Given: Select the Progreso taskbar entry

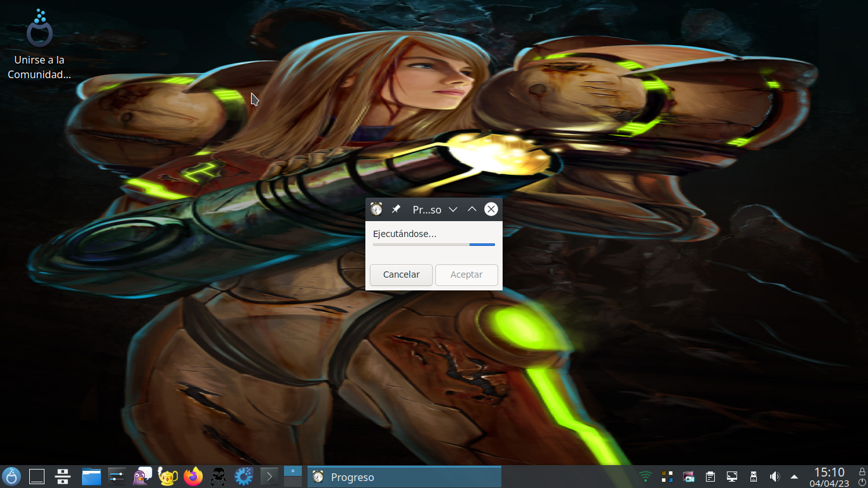Looking at the screenshot, I should [x=404, y=477].
